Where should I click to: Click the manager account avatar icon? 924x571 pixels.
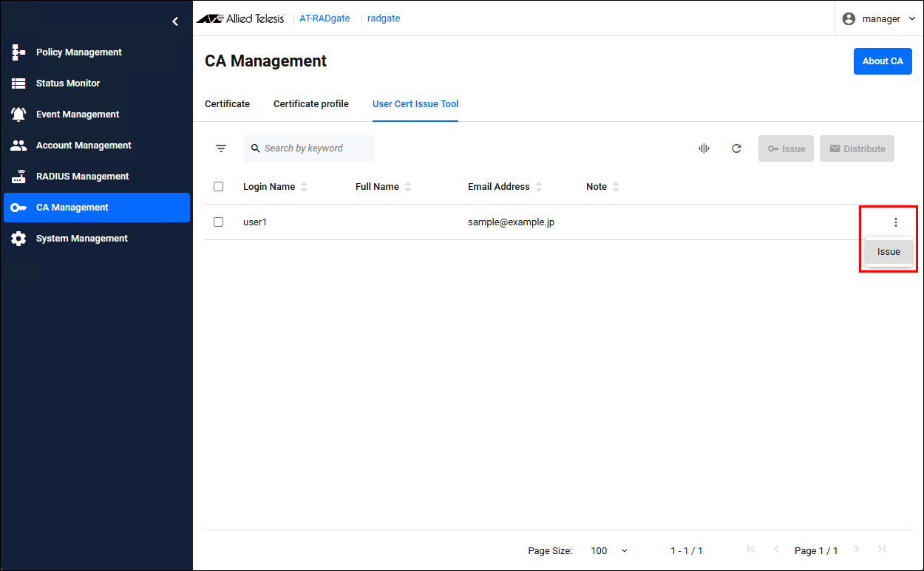pyautogui.click(x=849, y=18)
